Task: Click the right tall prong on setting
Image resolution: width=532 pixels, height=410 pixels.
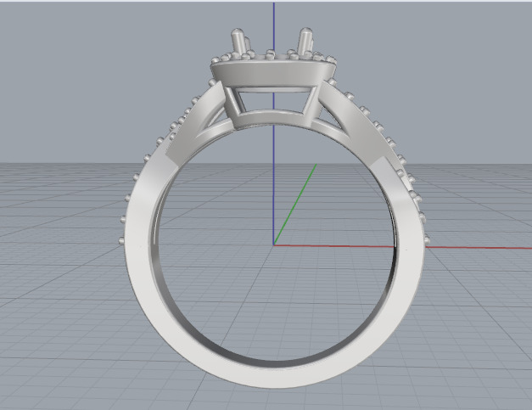Action: click(x=305, y=41)
